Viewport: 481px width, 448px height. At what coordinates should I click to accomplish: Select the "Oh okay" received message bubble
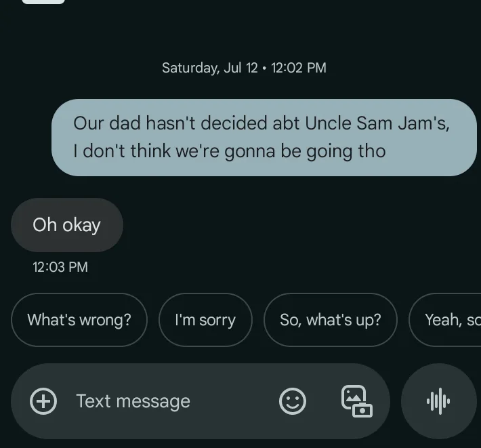(67, 225)
